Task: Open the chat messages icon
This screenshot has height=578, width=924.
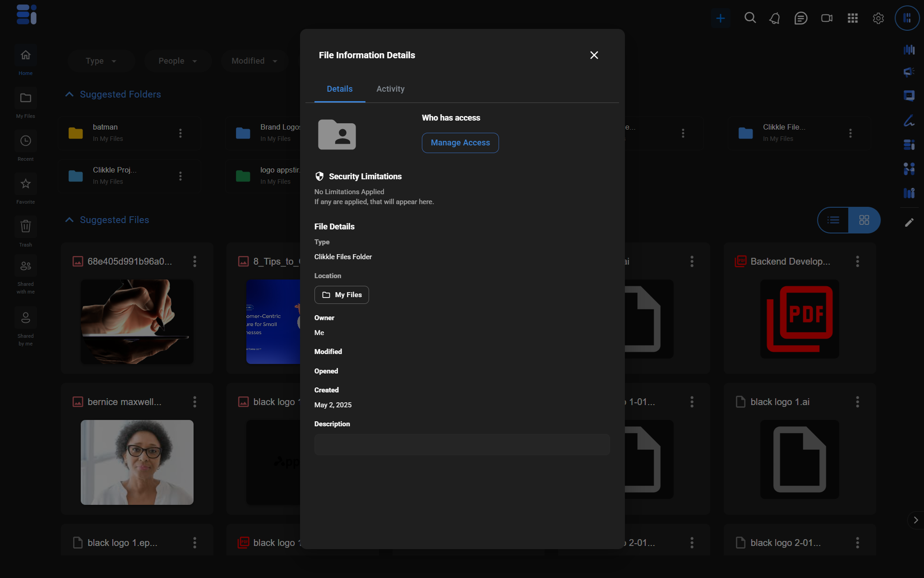Action: point(800,18)
